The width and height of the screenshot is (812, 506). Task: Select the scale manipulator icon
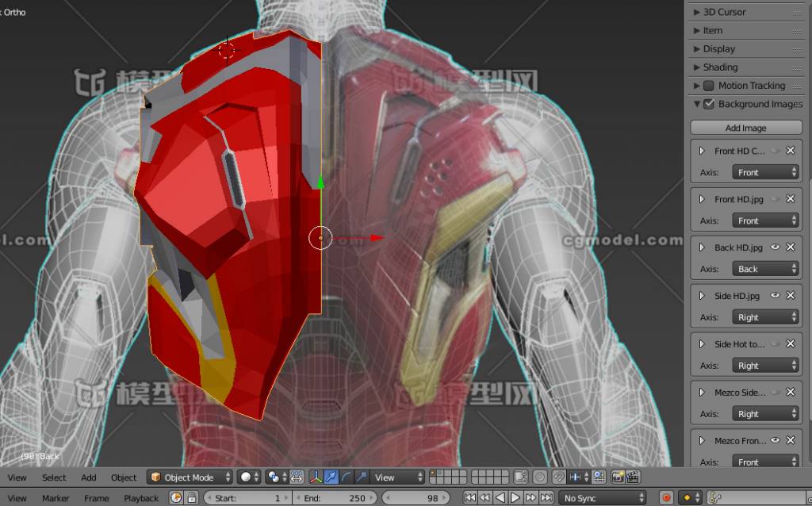(362, 477)
